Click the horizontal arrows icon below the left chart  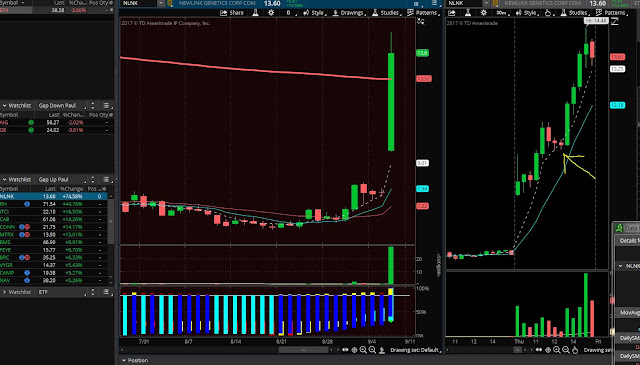click(345, 350)
